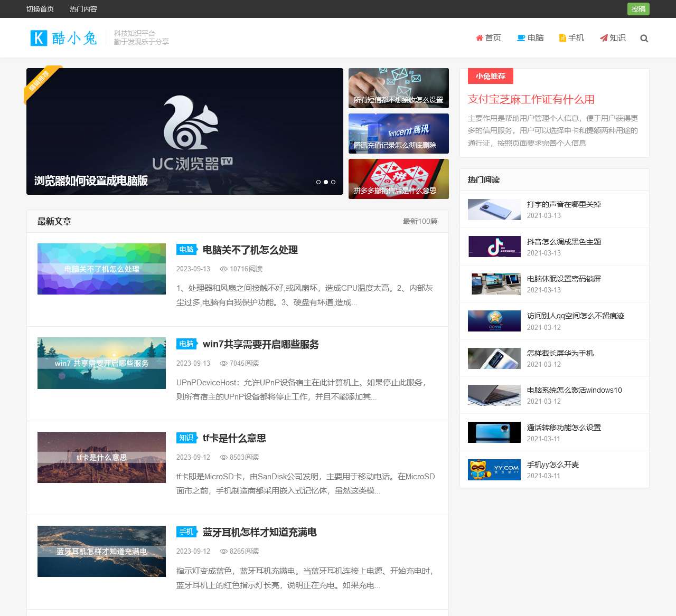The width and height of the screenshot is (676, 616).
Task: Click the phone icon beside 手机
Action: click(562, 38)
